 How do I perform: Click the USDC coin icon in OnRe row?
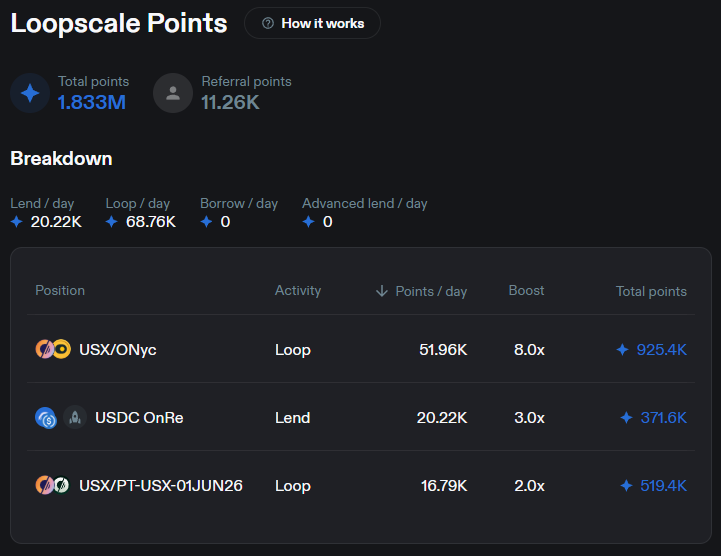pyautogui.click(x=46, y=418)
